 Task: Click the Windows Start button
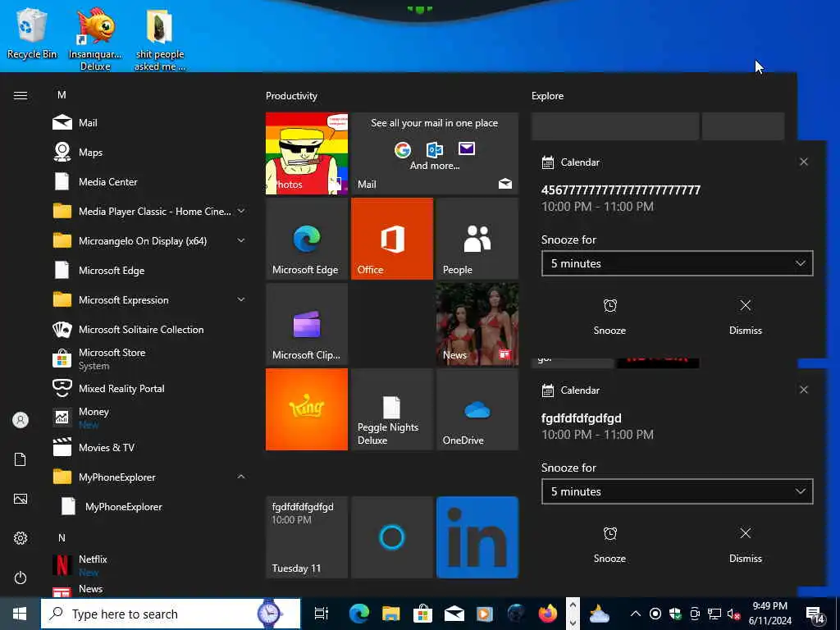20,614
